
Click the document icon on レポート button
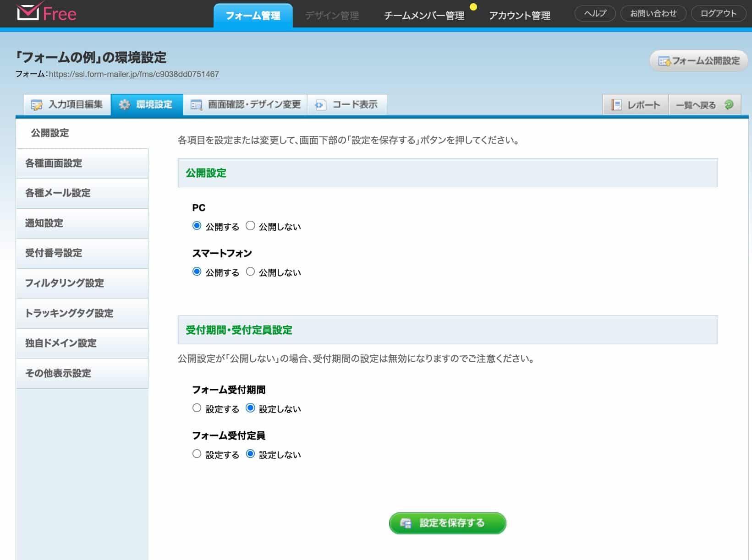coord(616,104)
